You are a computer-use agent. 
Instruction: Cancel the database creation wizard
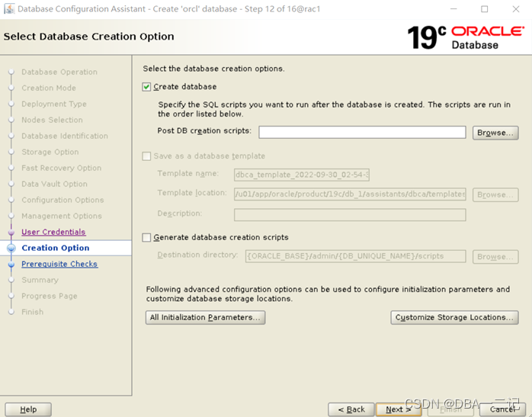point(502,409)
